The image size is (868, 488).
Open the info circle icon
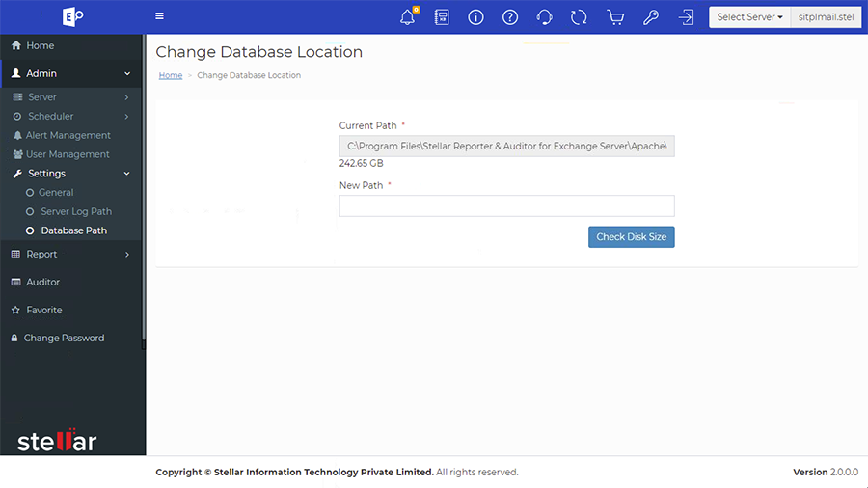475,17
